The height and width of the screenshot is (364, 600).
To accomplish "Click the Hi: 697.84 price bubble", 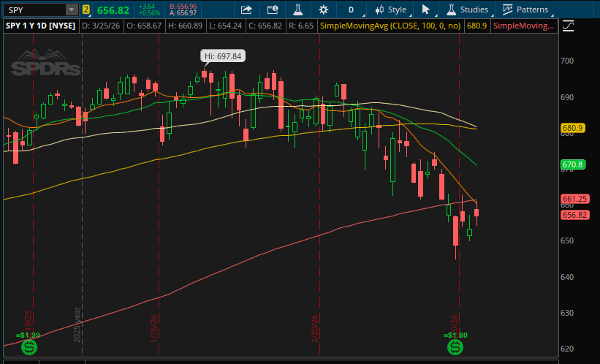I will (223, 56).
